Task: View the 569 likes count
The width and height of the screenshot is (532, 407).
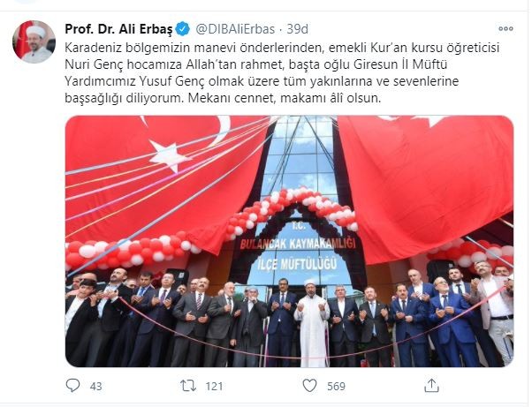Action: point(336,387)
